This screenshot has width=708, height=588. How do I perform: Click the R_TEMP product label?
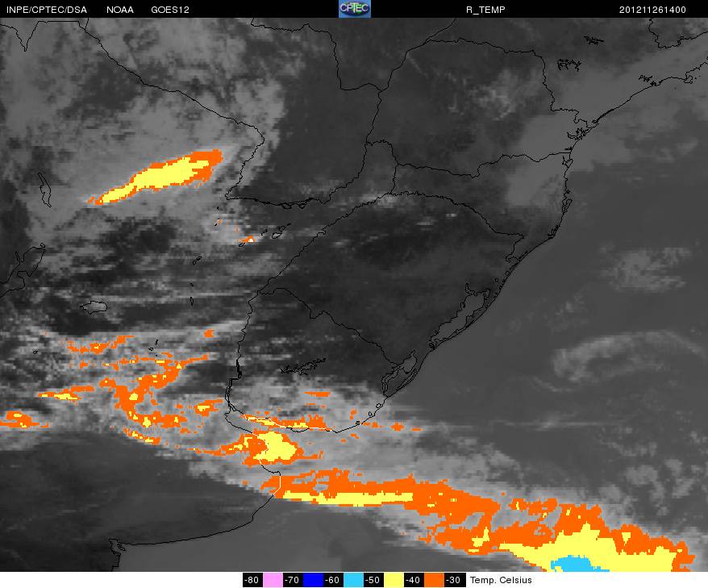pos(485,10)
